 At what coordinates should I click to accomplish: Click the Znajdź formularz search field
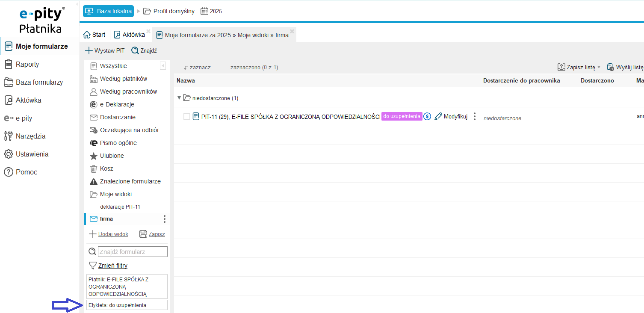tap(133, 251)
